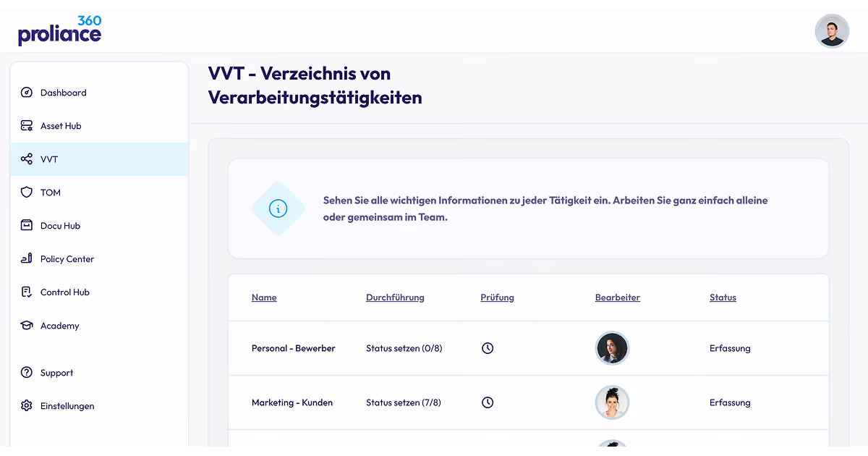868x456 pixels.
Task: Click the Docu Hub archive icon
Action: [x=27, y=226]
